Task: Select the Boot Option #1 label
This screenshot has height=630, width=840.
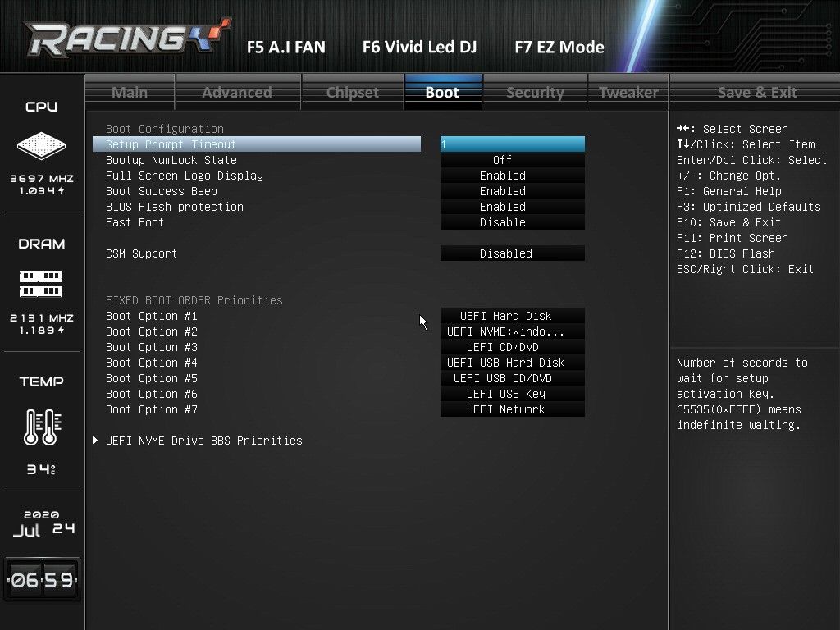Action: pos(152,316)
